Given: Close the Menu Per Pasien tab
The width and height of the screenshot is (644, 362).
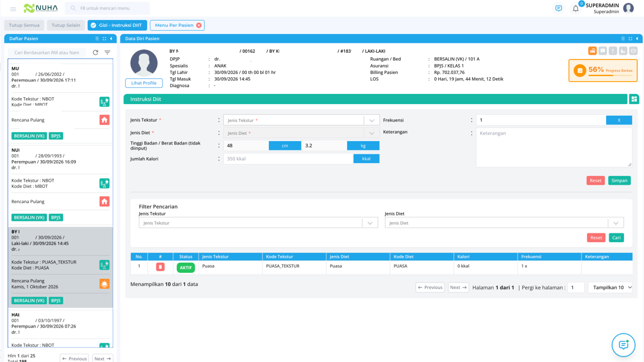Looking at the screenshot, I should (199, 25).
